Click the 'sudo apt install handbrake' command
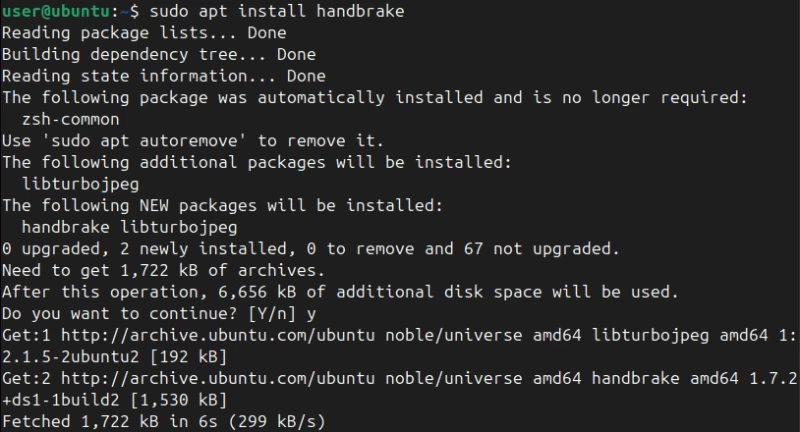Image resolution: width=800 pixels, height=432 pixels. click(277, 11)
